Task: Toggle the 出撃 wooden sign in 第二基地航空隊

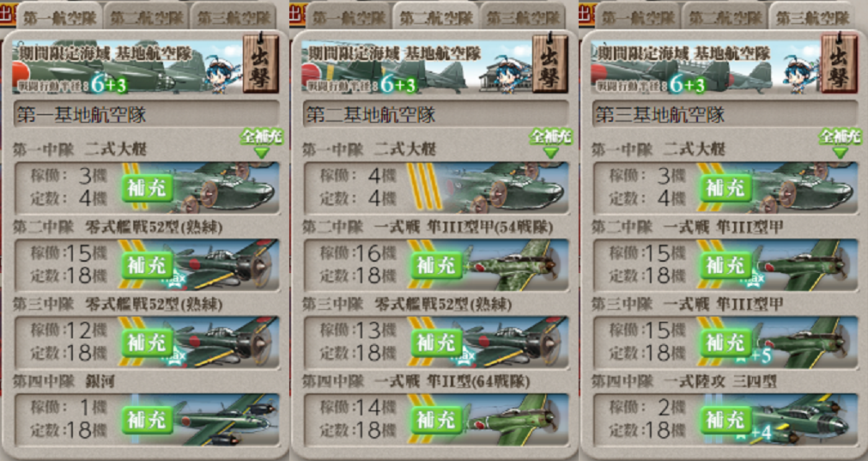Action: tap(549, 62)
